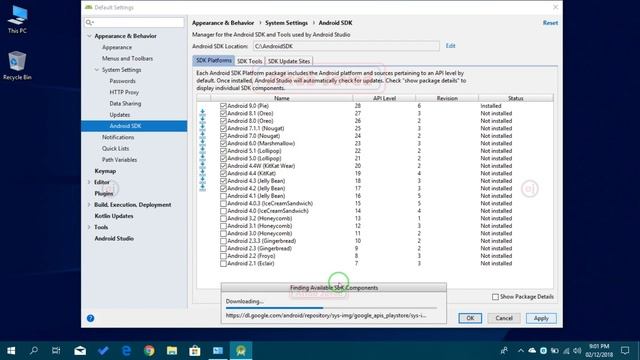This screenshot has width=640, height=360.
Task: Open File Explorer from taskbar
Action: [x=172, y=350]
